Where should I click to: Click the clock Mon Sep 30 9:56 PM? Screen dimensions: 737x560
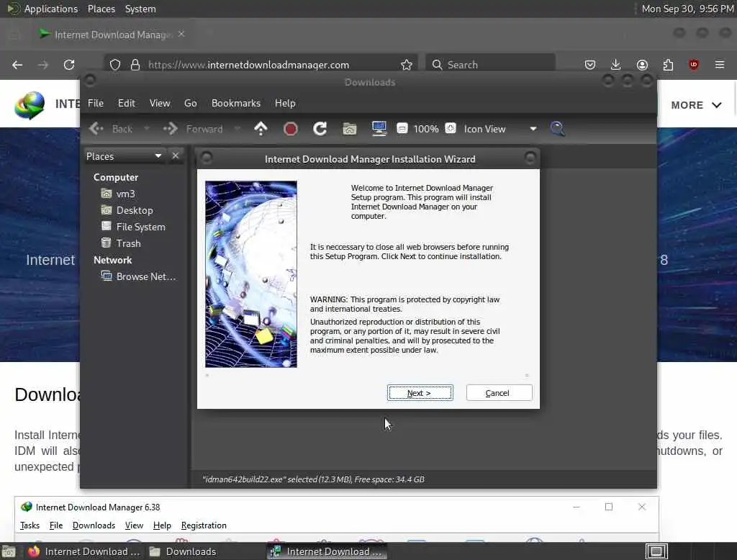[688, 9]
